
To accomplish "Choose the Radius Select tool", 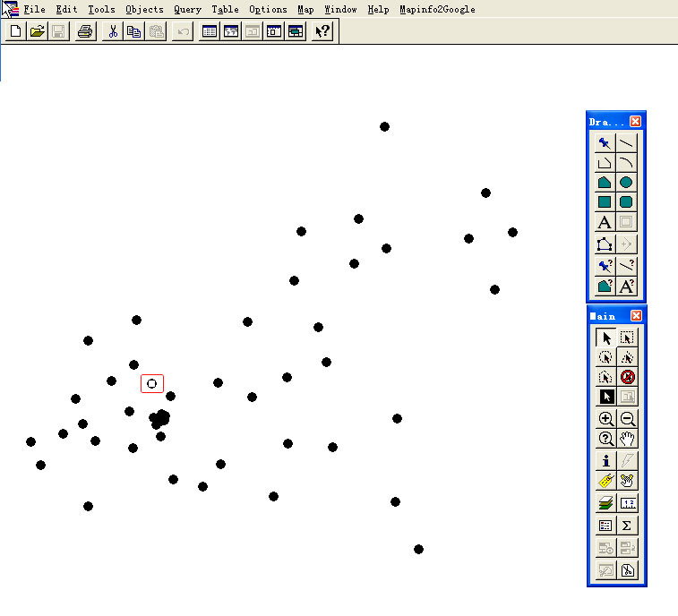I will click(x=605, y=357).
